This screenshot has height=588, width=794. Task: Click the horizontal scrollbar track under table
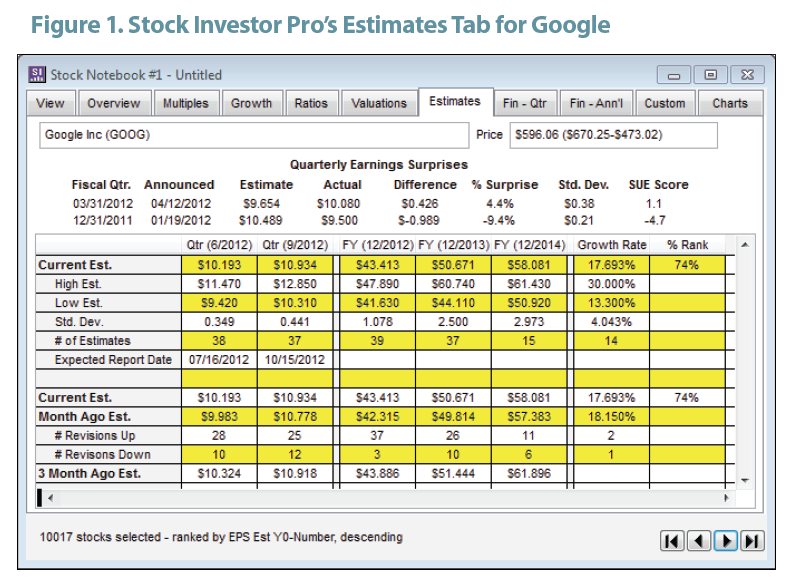pos(388,498)
